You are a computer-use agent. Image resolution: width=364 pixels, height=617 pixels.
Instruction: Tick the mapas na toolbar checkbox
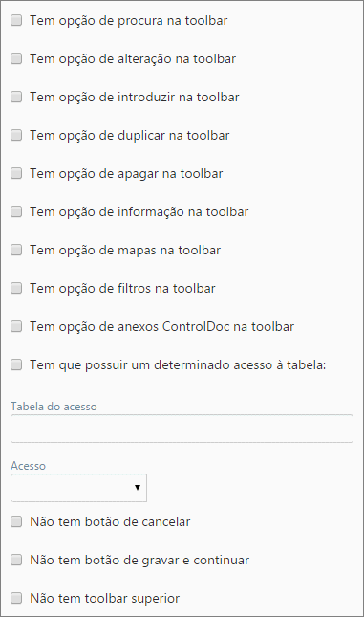[16, 250]
